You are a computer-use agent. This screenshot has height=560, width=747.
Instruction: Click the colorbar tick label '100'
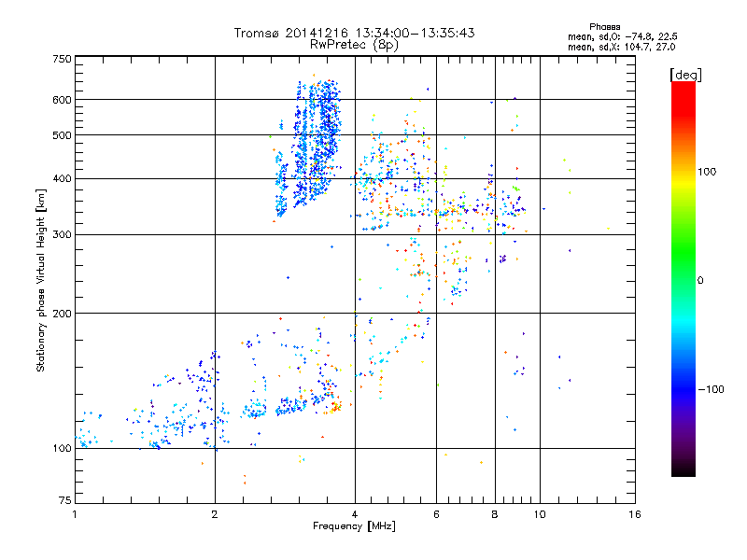pos(707,172)
